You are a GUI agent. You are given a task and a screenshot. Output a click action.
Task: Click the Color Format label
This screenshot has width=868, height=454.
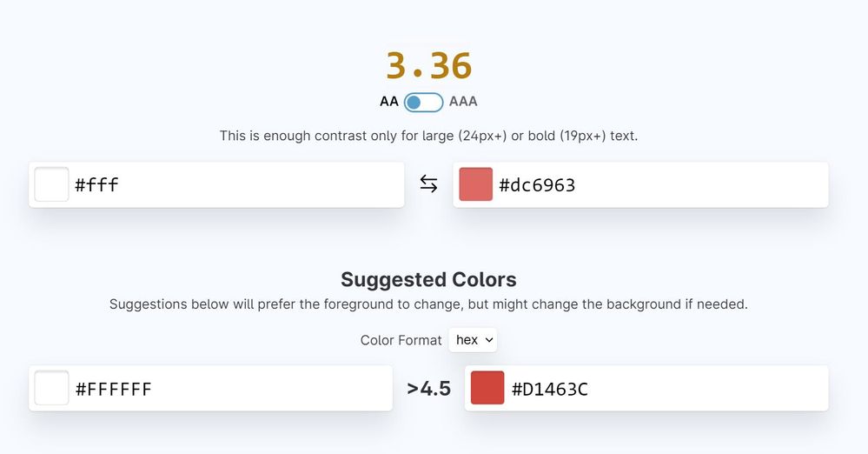tap(401, 340)
